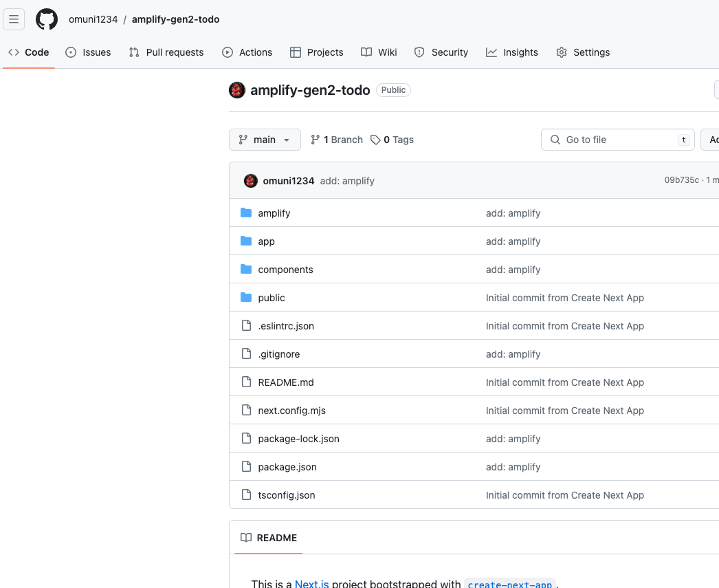Click the public row folder icon
The width and height of the screenshot is (719, 588).
click(246, 297)
